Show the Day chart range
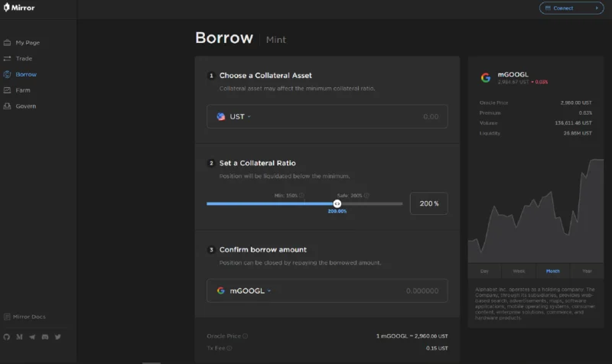Image resolution: width=612 pixels, height=364 pixels. coord(484,271)
